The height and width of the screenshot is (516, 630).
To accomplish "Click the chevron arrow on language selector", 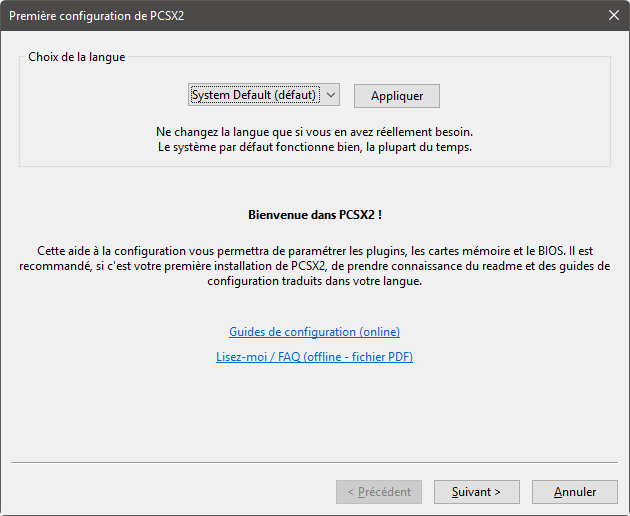I will (331, 95).
